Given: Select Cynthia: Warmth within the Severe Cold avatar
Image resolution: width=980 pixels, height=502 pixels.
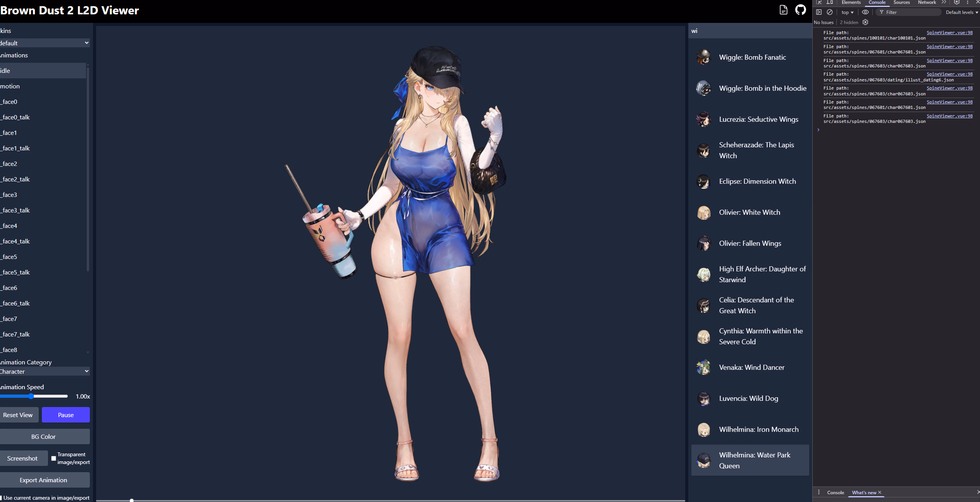Looking at the screenshot, I should (x=704, y=336).
